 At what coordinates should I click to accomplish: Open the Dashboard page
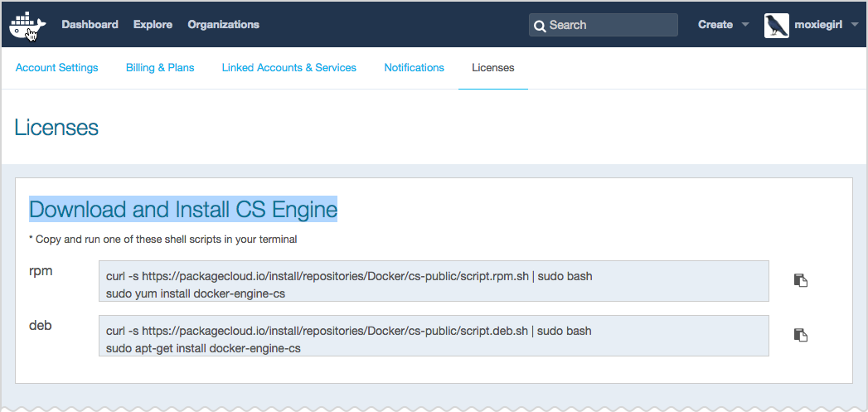click(x=90, y=25)
